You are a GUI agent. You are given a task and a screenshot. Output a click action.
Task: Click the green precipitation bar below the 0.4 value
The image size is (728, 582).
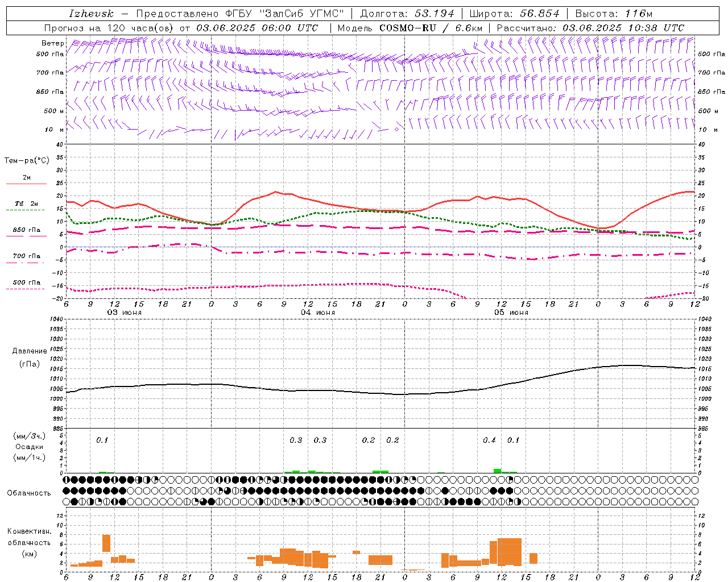point(497,471)
